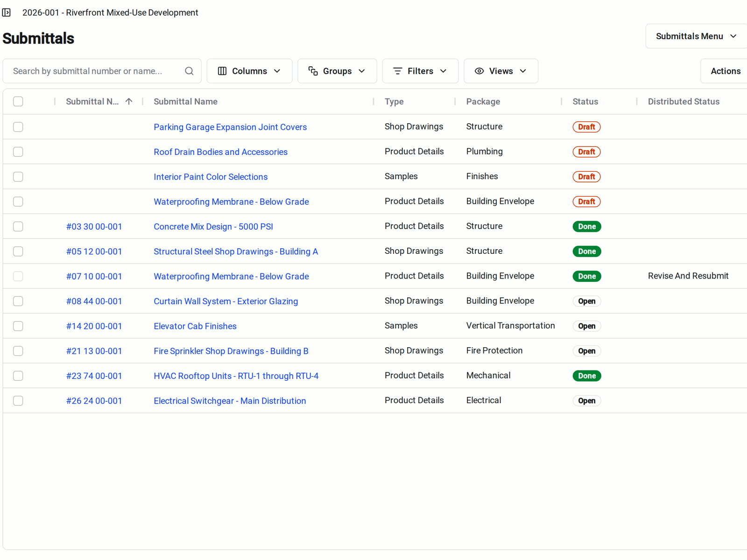747x560 pixels.
Task: Click the Type column header
Action: pos(394,101)
